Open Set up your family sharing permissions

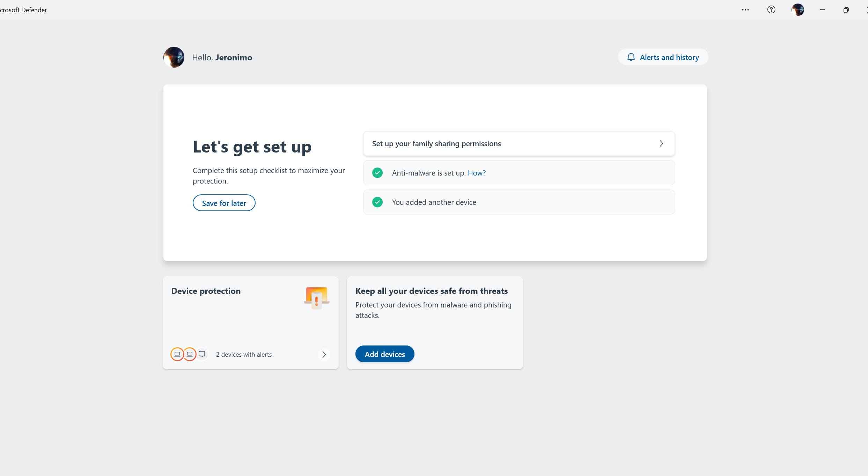(519, 143)
